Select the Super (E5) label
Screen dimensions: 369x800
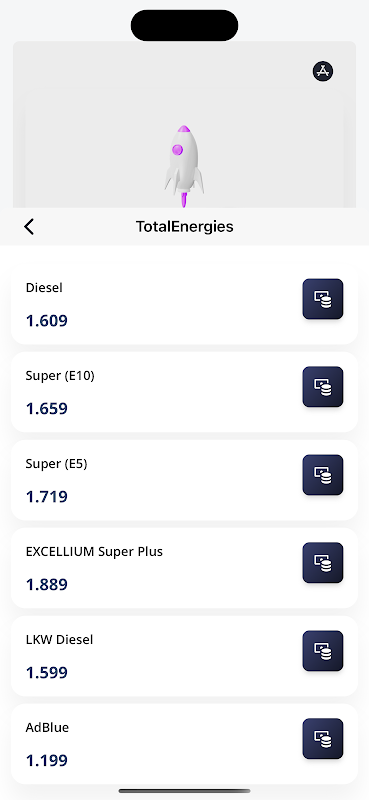(x=57, y=464)
